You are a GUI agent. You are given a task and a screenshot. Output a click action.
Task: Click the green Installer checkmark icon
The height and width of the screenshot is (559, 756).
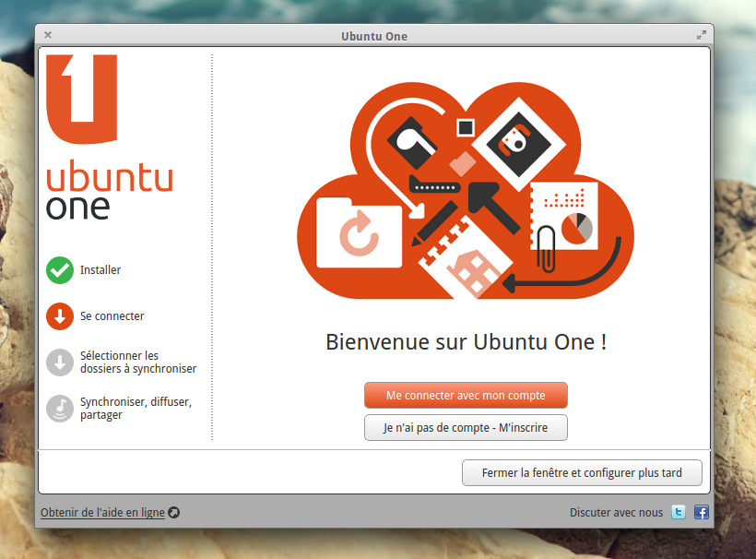pos(60,270)
